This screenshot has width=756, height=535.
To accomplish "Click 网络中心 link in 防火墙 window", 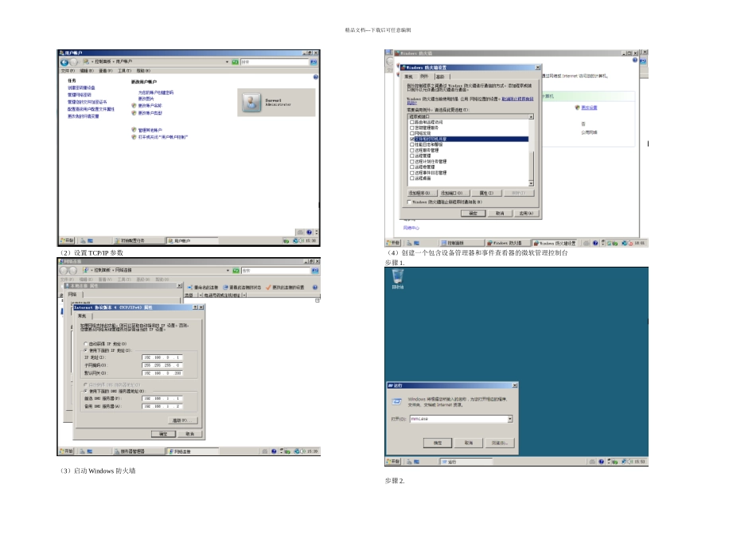I will click(x=411, y=228).
